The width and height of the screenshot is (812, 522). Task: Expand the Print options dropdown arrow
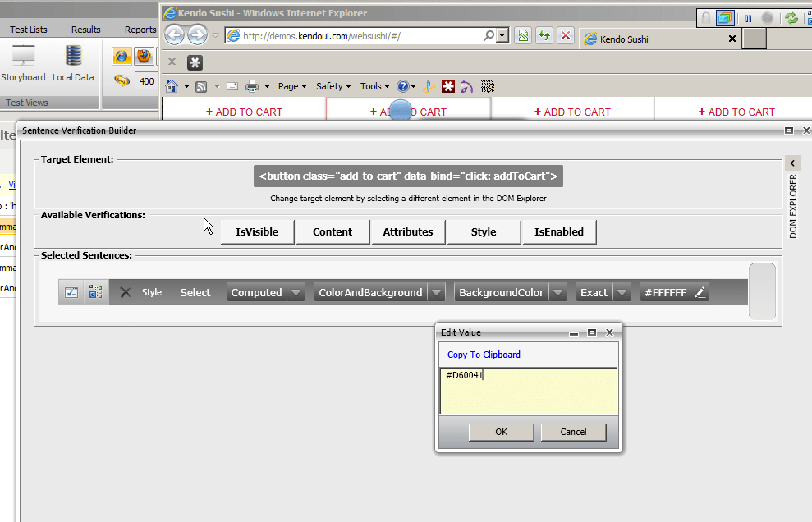[267, 86]
